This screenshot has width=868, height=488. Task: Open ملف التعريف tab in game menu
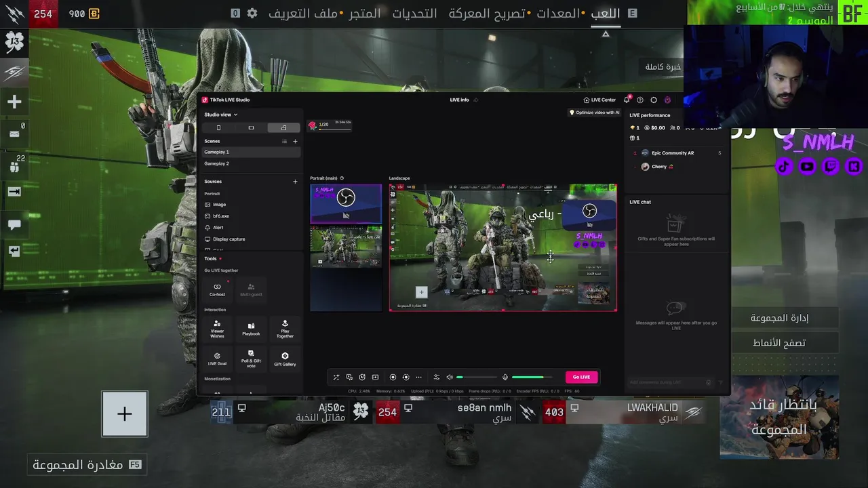(x=302, y=14)
